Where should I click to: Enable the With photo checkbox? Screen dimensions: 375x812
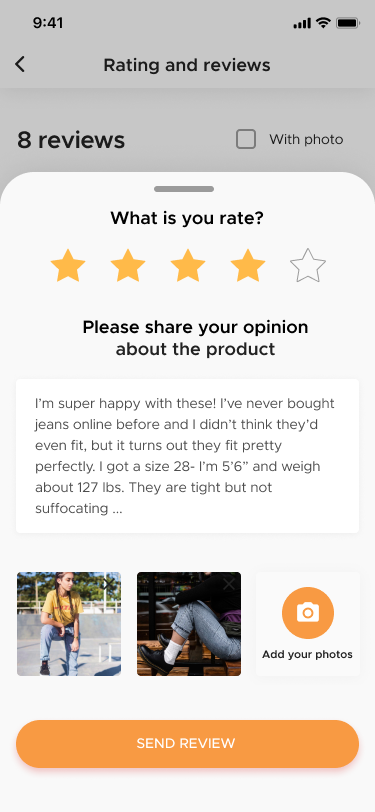pos(246,139)
